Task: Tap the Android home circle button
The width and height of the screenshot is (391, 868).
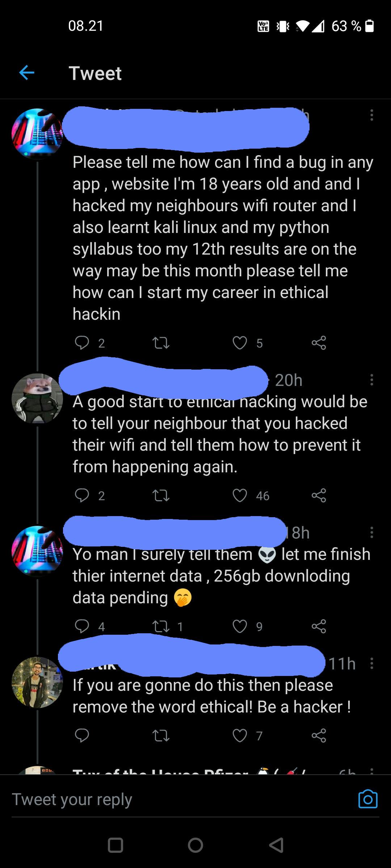Action: pyautogui.click(x=195, y=846)
